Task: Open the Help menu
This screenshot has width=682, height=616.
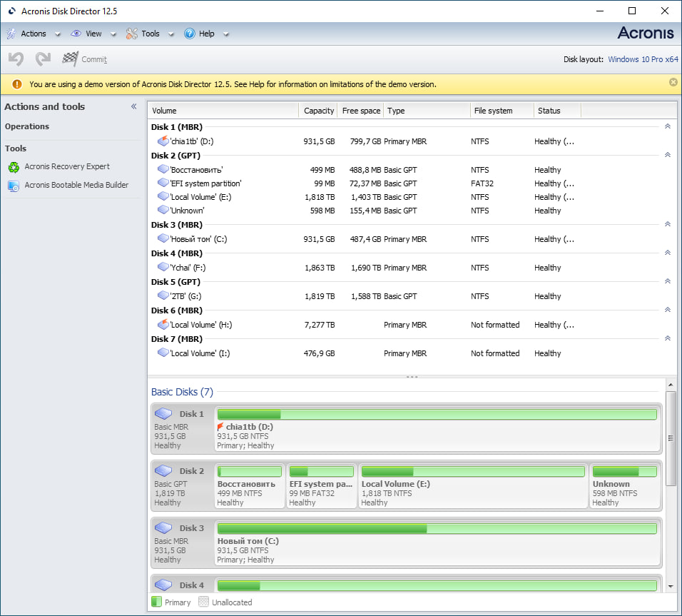Action: [x=207, y=34]
